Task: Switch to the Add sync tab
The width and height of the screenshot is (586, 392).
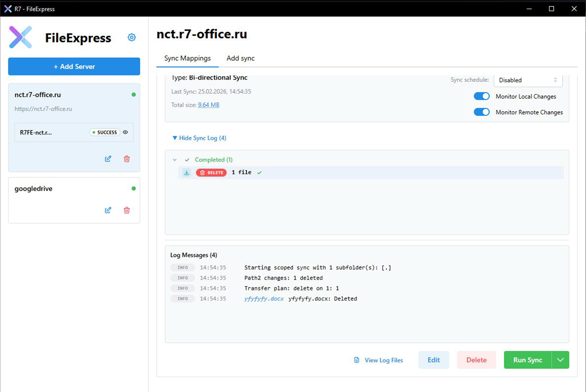Action: pyautogui.click(x=241, y=58)
